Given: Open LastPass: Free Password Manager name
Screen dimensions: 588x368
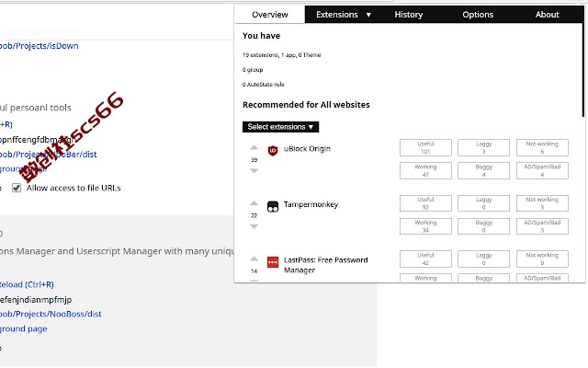Looking at the screenshot, I should [325, 265].
